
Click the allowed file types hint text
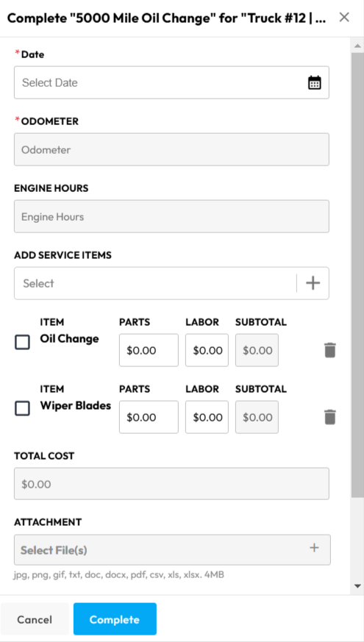118,575
